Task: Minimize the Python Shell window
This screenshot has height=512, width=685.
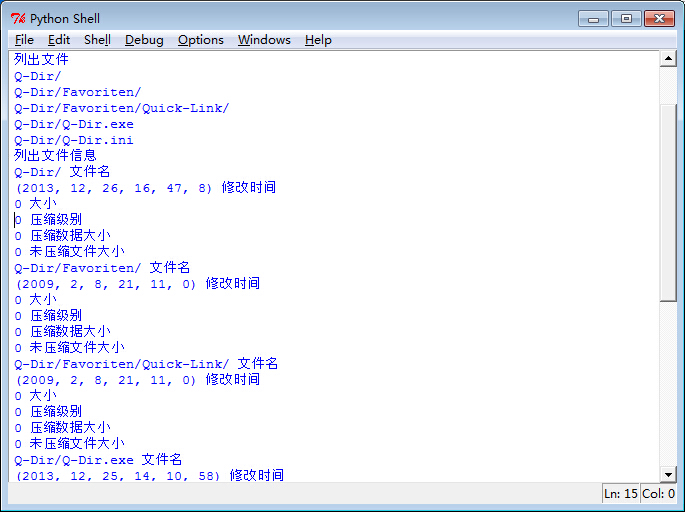Action: (593, 19)
